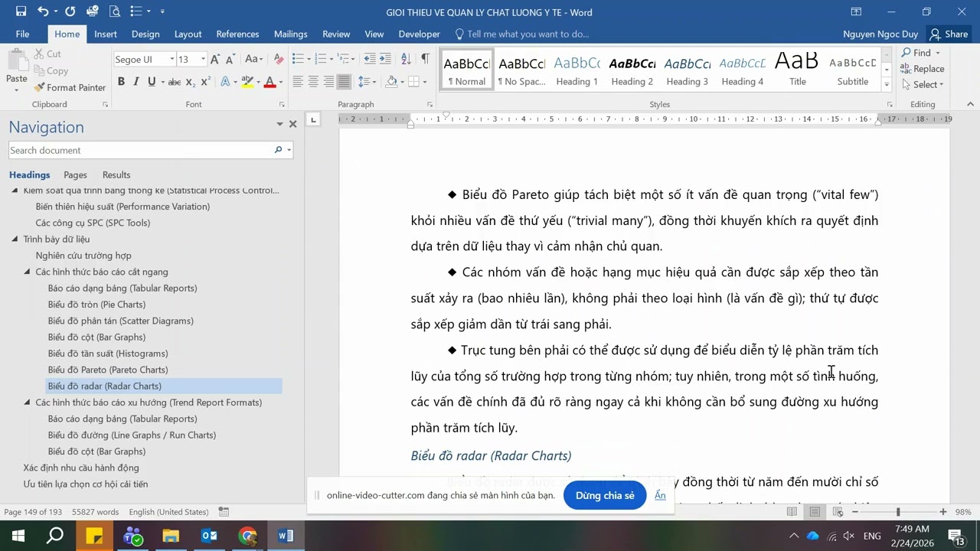Open Paste options arrow
Screen dimensions: 980x551
tap(17, 89)
